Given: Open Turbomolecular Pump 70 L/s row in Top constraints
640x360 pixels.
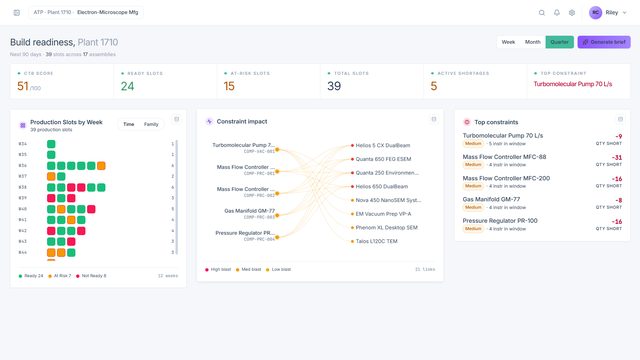Looking at the screenshot, I should (x=542, y=139).
